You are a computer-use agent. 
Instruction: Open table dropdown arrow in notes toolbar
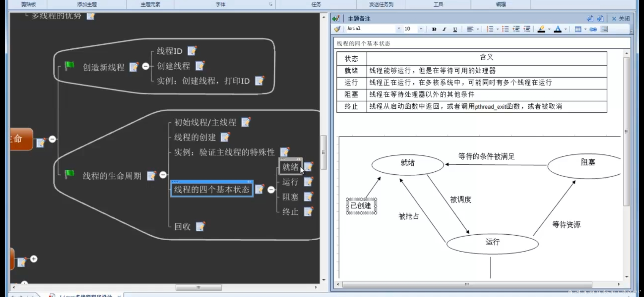pyautogui.click(x=585, y=29)
